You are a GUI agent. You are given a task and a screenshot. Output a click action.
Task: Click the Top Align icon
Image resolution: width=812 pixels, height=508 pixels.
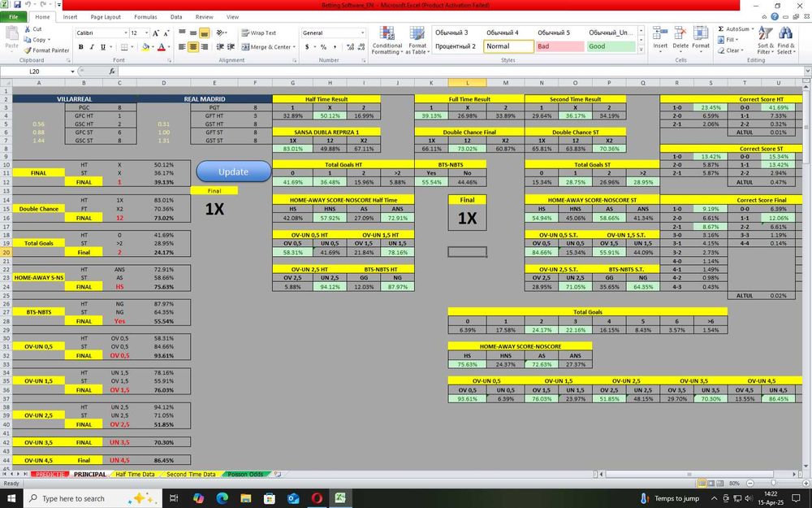(182, 33)
